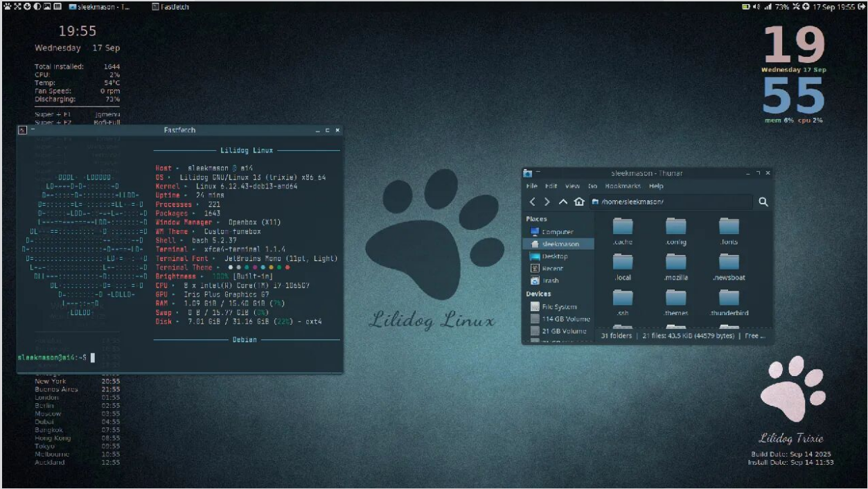Select Desktop in Thunar Places
The image size is (868, 489).
(557, 256)
